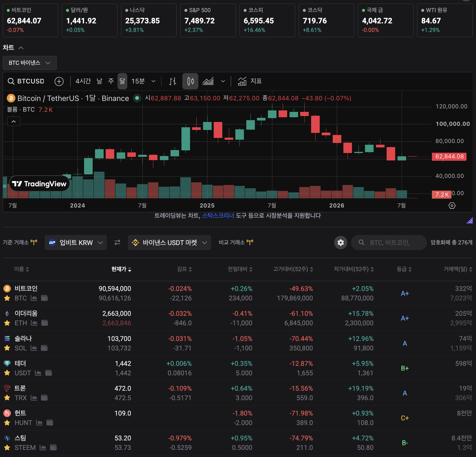Select the 15분 timeframe tab
The height and width of the screenshot is (457, 476).
138,81
